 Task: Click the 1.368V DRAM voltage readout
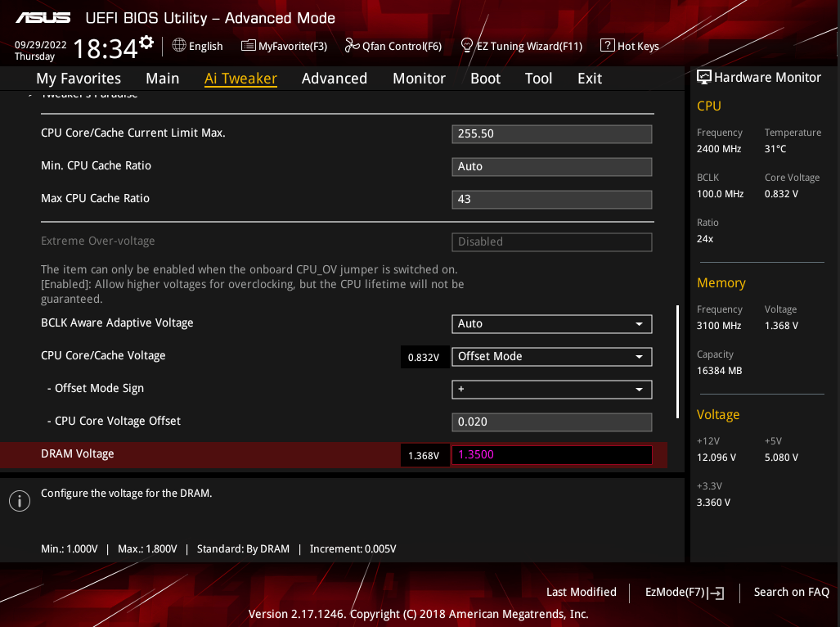[x=424, y=455]
